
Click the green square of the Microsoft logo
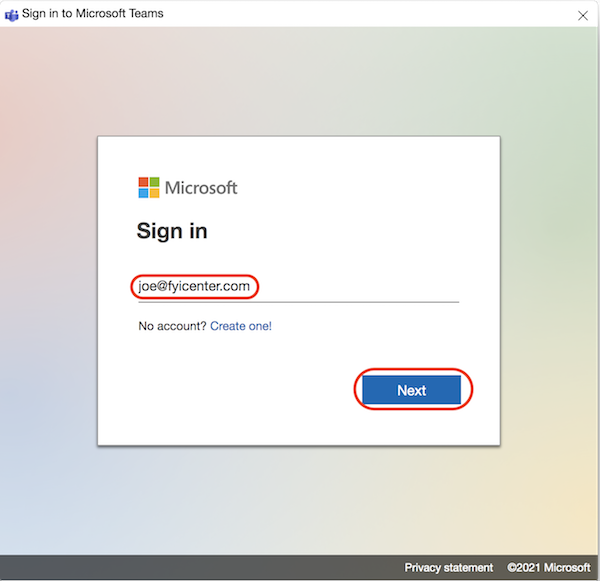[x=155, y=182]
